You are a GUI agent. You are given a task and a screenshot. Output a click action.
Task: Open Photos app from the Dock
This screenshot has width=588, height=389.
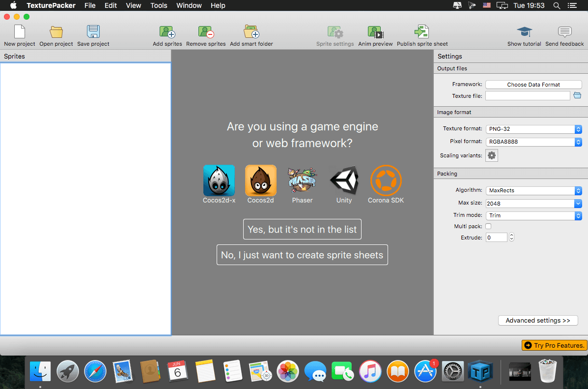[288, 371]
